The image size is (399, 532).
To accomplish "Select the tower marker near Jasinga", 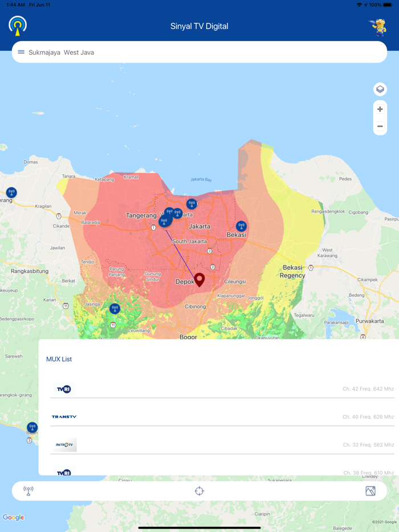I will [x=115, y=309].
